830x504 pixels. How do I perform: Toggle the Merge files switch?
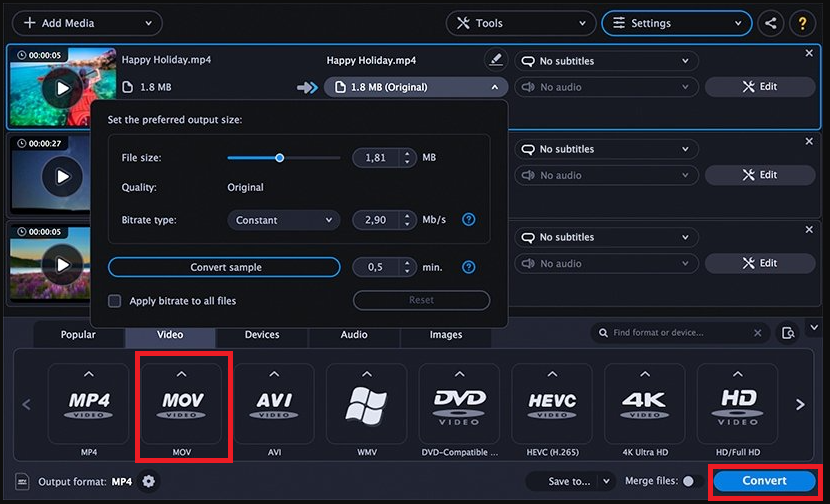(692, 481)
